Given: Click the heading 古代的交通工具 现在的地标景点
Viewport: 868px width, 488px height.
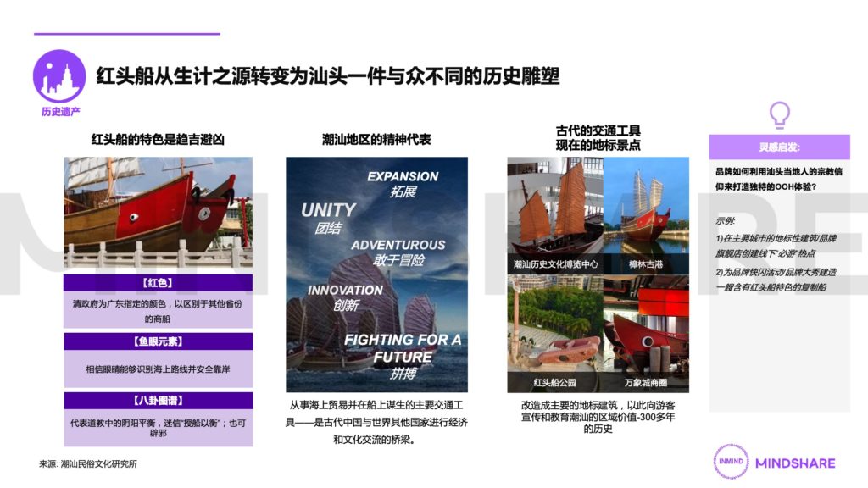Looking at the screenshot, I should 598,138.
